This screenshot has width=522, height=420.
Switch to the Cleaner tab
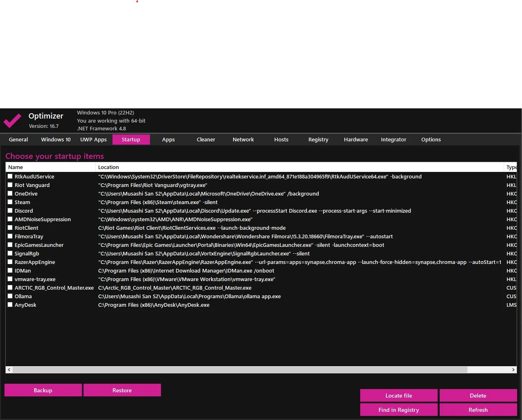coord(206,139)
